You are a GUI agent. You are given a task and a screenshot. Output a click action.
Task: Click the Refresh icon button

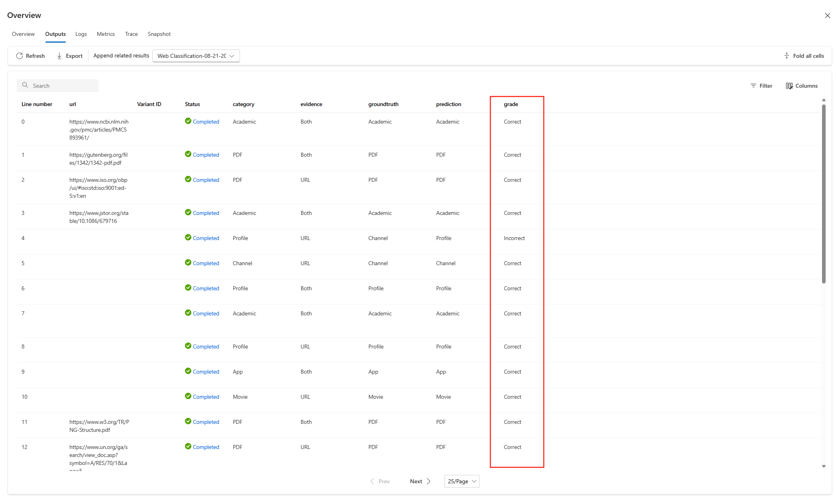[x=20, y=56]
